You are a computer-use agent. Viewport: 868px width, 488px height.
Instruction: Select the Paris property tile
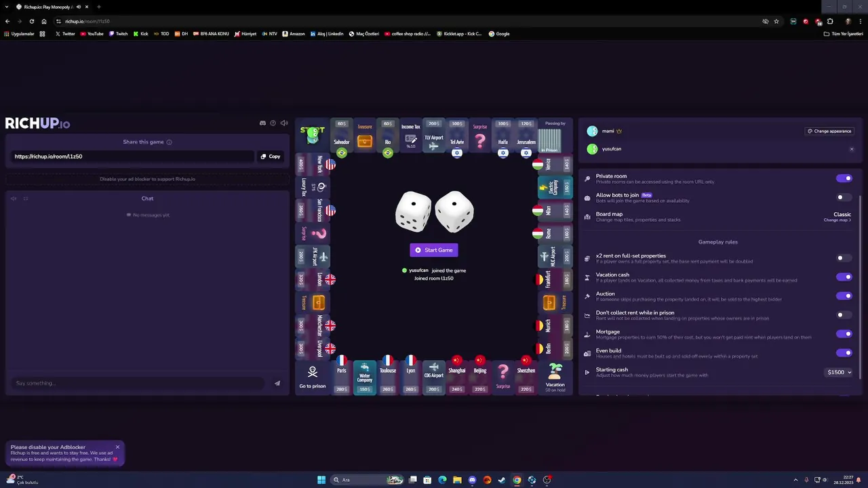click(342, 377)
